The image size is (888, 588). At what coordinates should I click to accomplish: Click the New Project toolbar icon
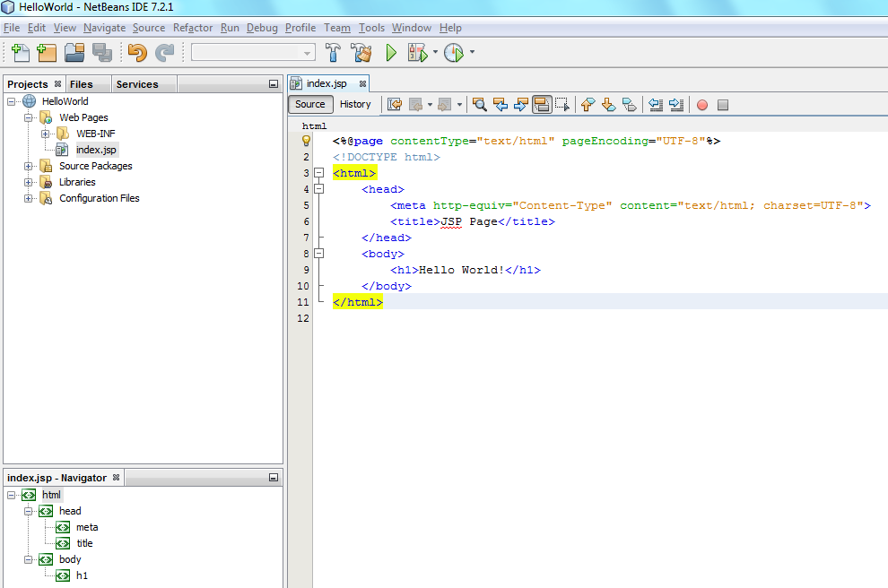tap(47, 53)
